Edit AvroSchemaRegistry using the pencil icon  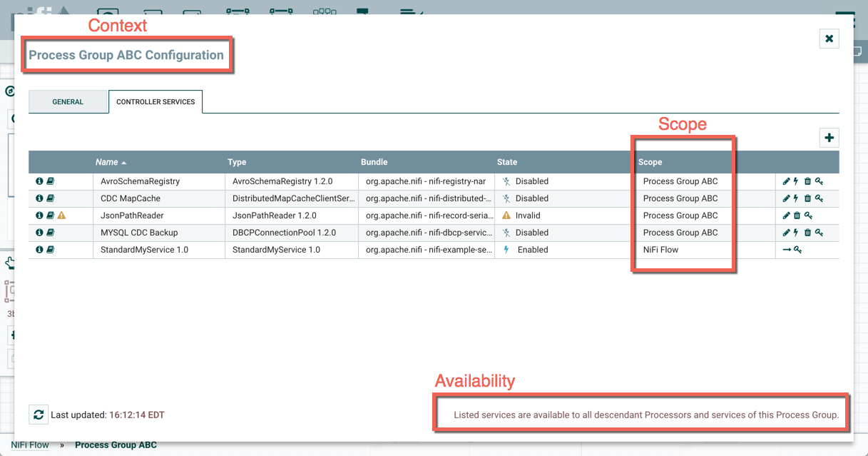[786, 181]
